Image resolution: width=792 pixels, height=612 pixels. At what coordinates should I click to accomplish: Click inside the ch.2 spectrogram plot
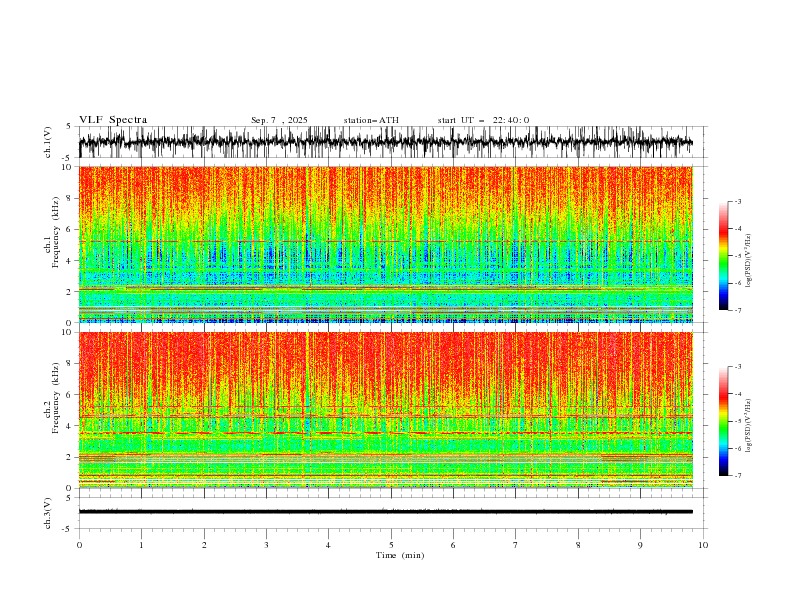point(386,410)
